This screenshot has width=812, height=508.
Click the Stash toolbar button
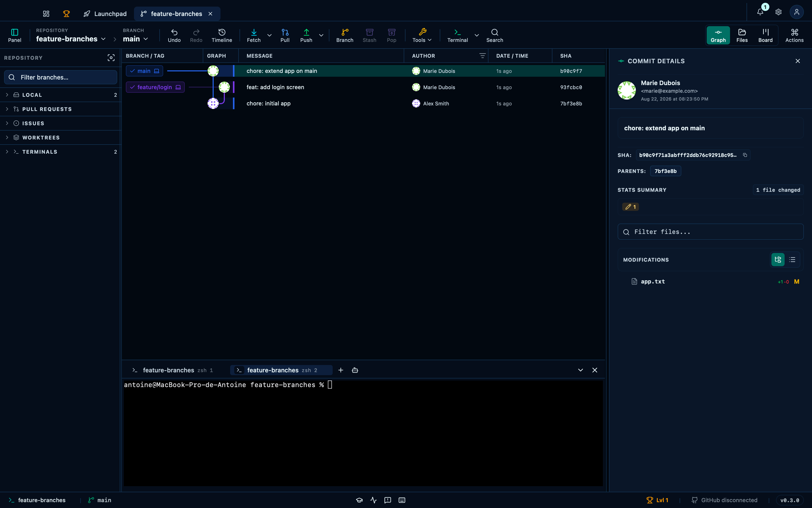[x=369, y=35]
